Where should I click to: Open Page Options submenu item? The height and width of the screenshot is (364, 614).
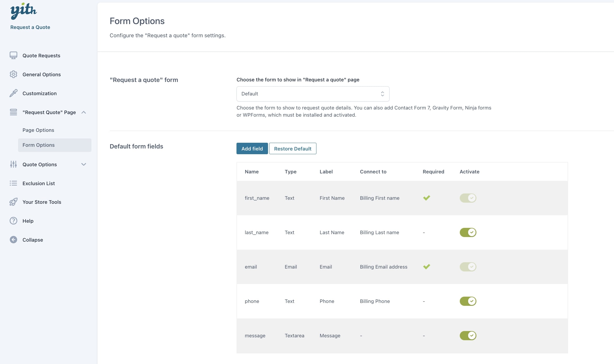coord(38,130)
